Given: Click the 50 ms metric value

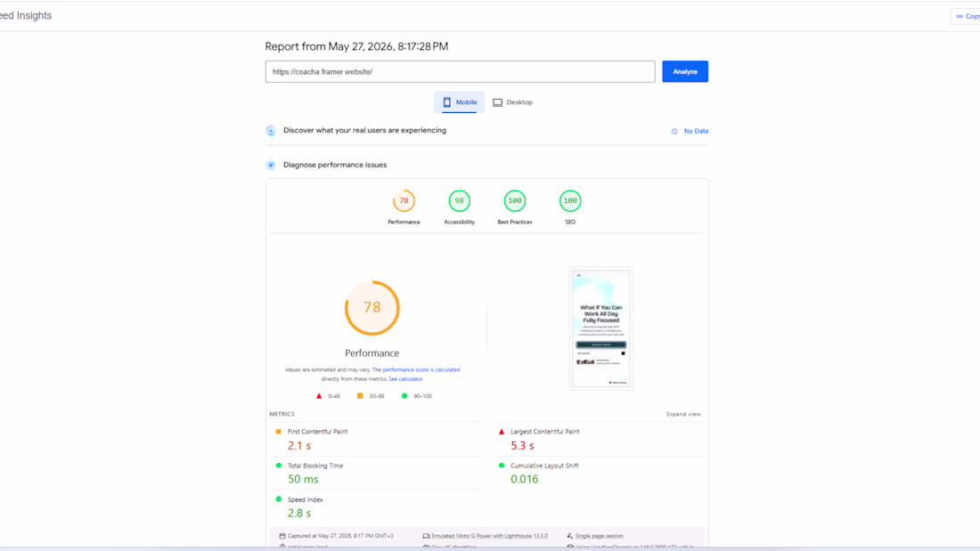Looking at the screenshot, I should 303,479.
